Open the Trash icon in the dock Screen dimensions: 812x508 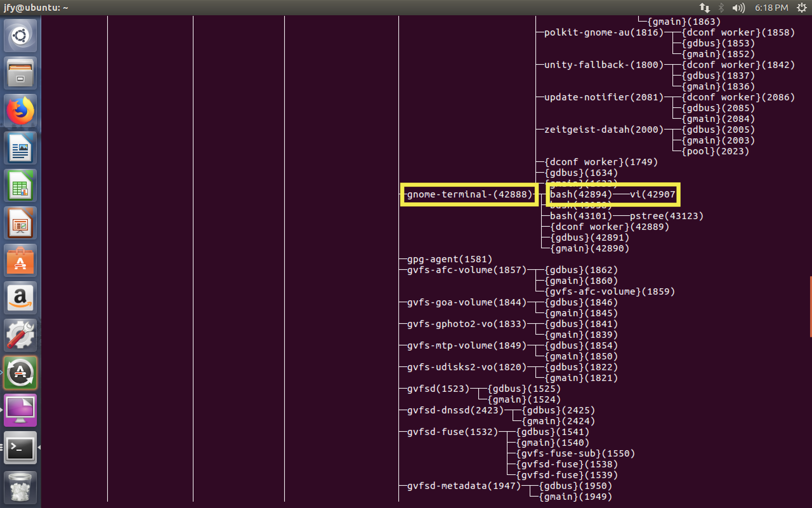pos(21,487)
